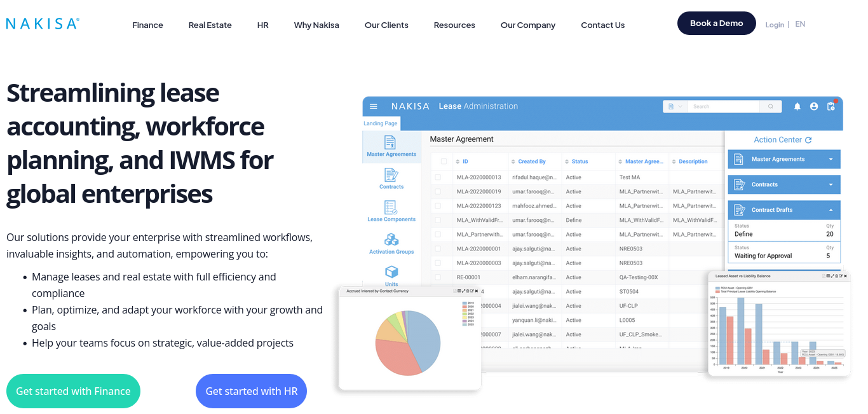Open the search type dropdown in the app
The height and width of the screenshot is (414, 868).
[675, 107]
